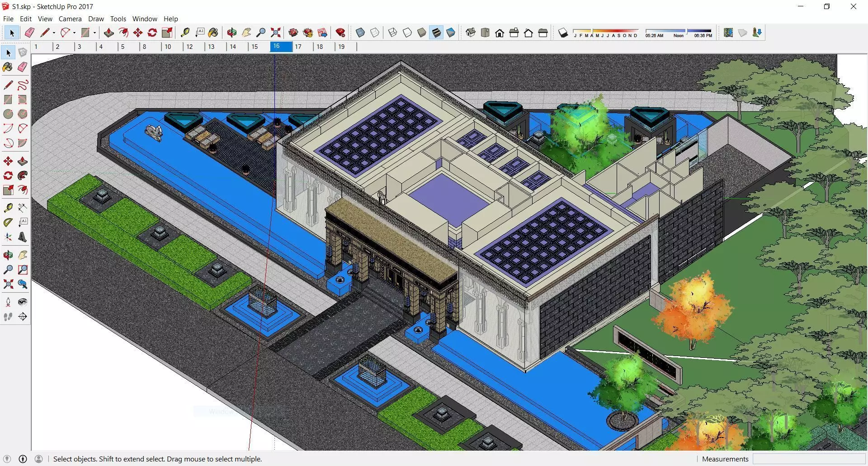Click the Add Location icon
This screenshot has height=466, width=868.
click(728, 33)
